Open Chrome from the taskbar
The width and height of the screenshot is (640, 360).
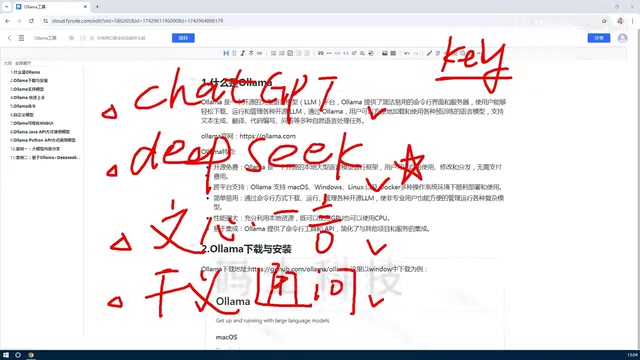(31, 355)
